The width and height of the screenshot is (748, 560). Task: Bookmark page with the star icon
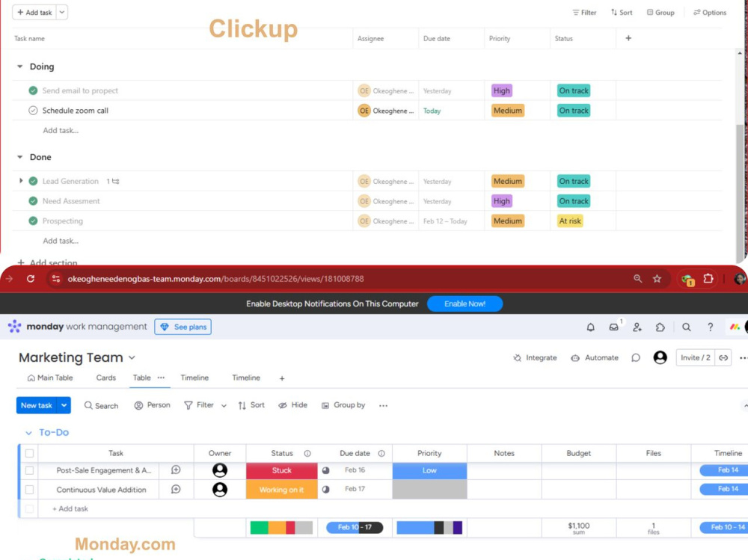[657, 279]
